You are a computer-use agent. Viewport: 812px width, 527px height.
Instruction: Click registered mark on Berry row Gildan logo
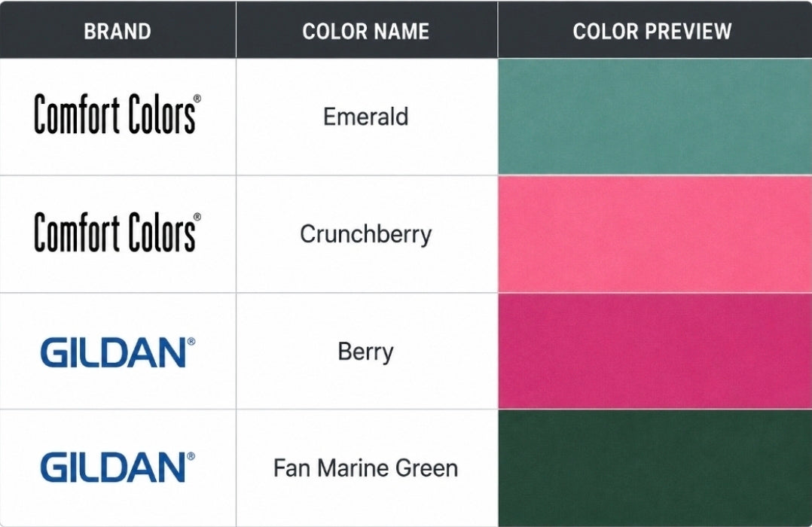point(191,342)
